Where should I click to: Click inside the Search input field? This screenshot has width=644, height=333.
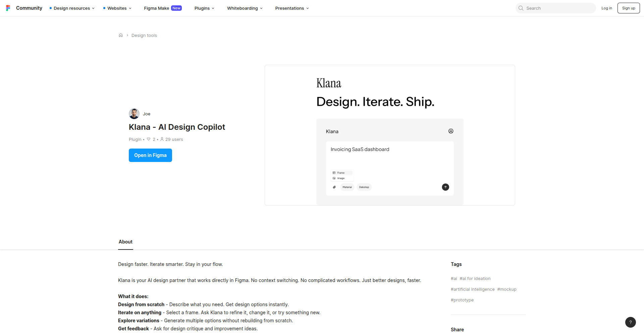557,8
